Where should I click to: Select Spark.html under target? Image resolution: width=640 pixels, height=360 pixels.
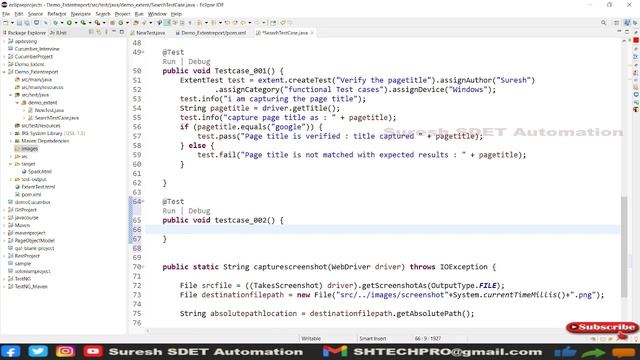click(40, 171)
